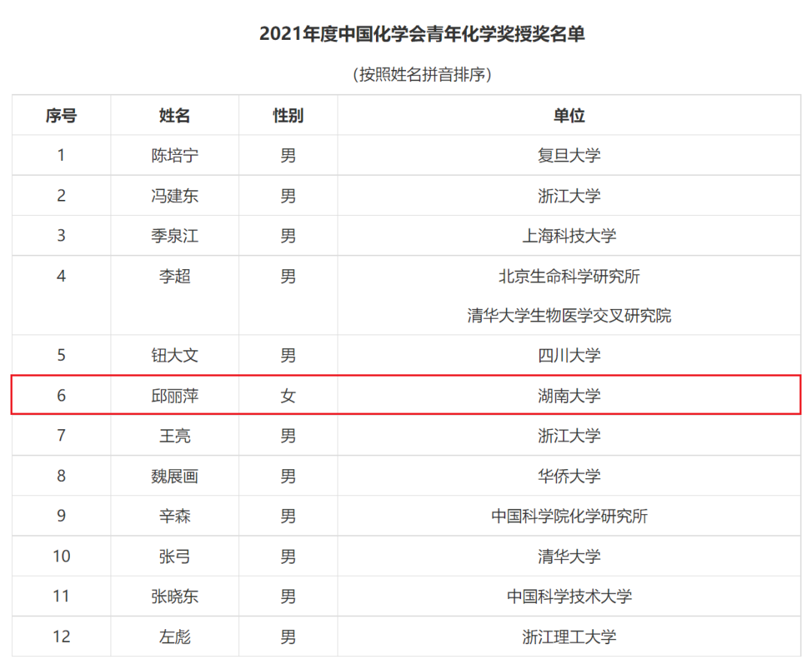Click the title 2021年度中国化学会青年化学奖授奖名单
The height and width of the screenshot is (669, 812).
click(422, 35)
